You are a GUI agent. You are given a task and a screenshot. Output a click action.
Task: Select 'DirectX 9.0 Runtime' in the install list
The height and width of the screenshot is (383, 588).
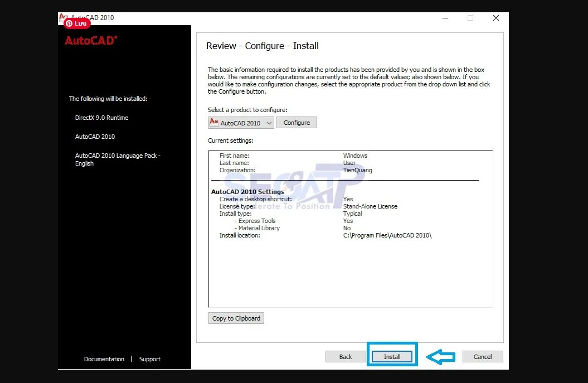101,118
